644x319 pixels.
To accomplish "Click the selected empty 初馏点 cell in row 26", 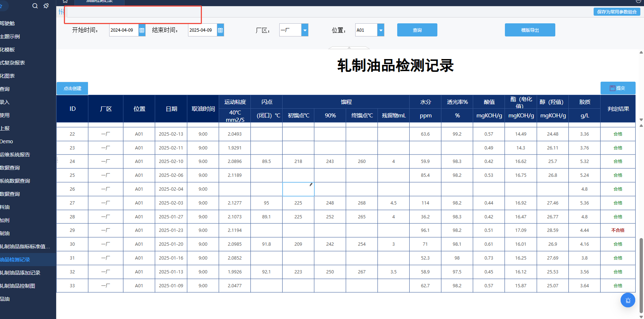I will pos(298,189).
